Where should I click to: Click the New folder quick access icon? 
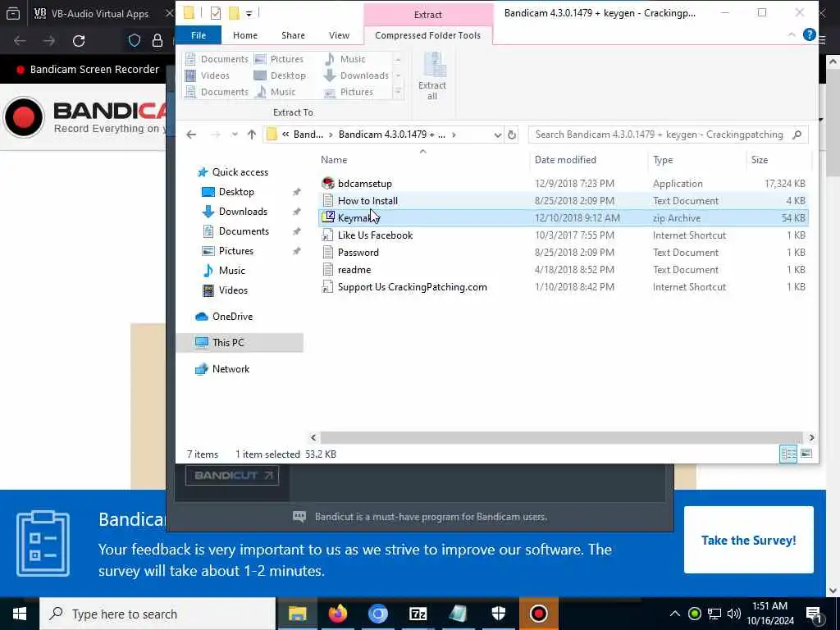(234, 13)
